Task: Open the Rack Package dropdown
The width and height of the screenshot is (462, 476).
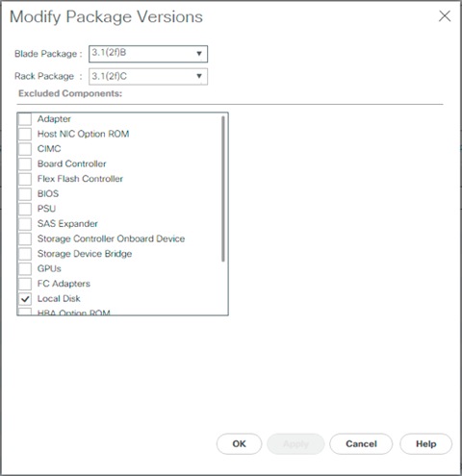Action: click(148, 77)
